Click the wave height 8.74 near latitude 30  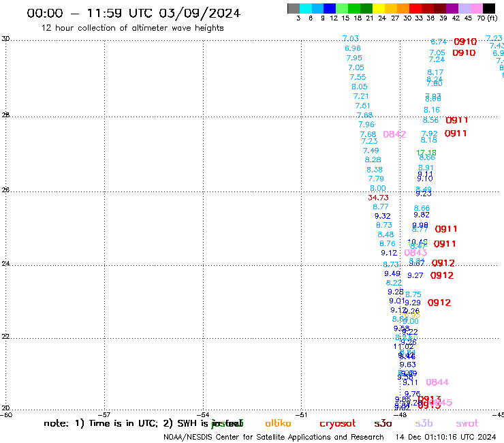point(439,42)
